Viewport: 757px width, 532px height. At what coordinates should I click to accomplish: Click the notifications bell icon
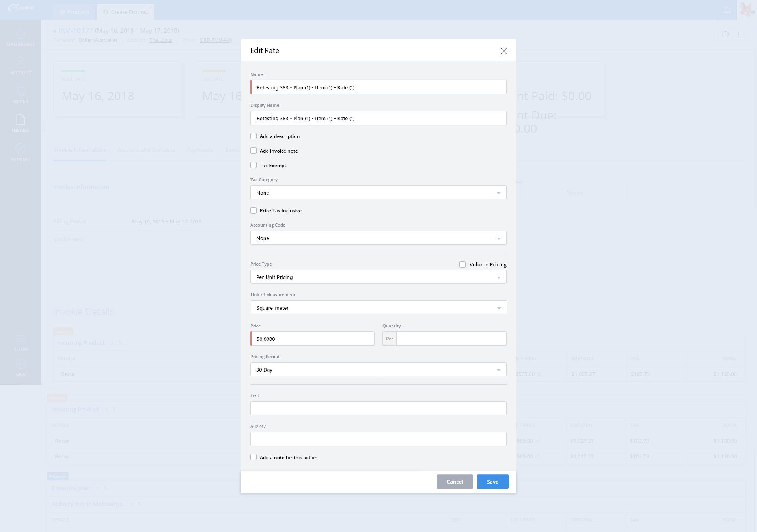(x=727, y=10)
